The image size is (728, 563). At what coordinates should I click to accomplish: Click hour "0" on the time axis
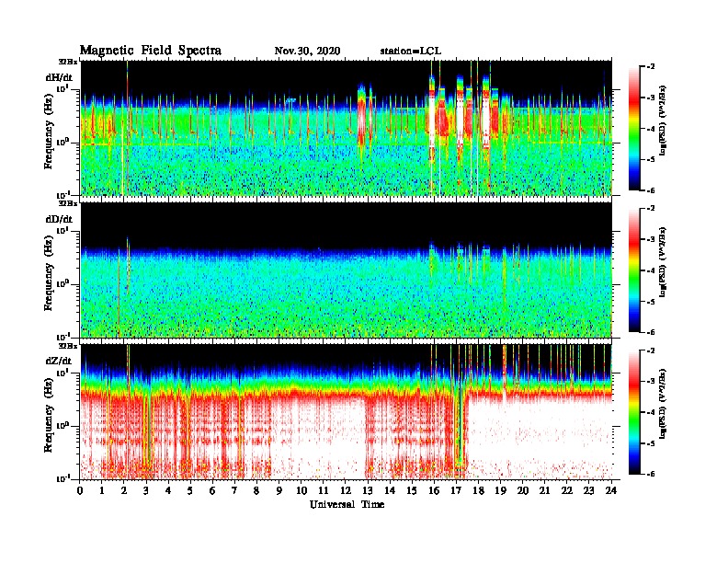point(80,490)
